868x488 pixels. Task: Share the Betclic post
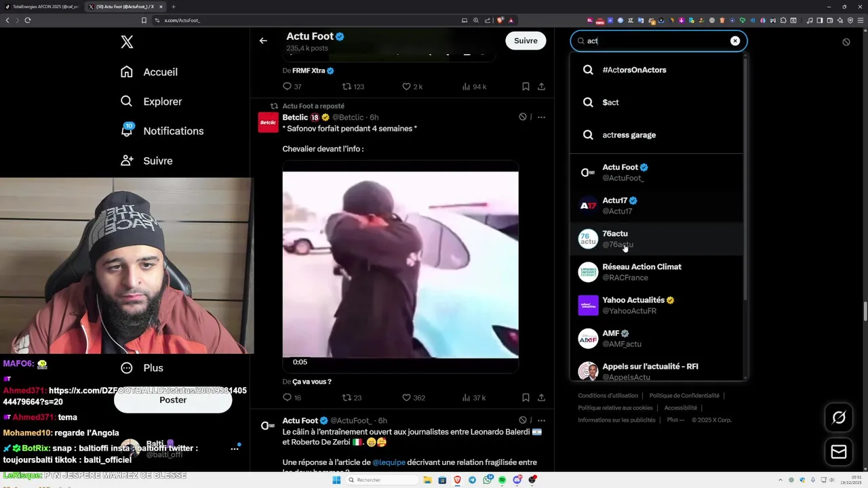pos(541,398)
